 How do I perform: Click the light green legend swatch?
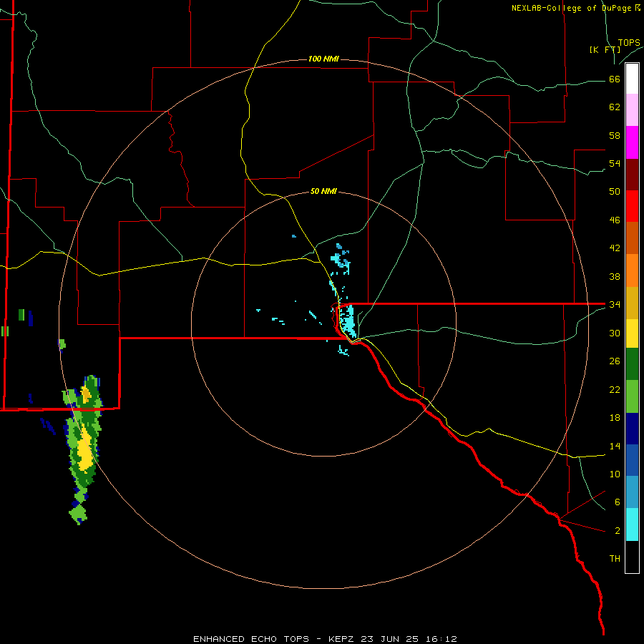632,396
